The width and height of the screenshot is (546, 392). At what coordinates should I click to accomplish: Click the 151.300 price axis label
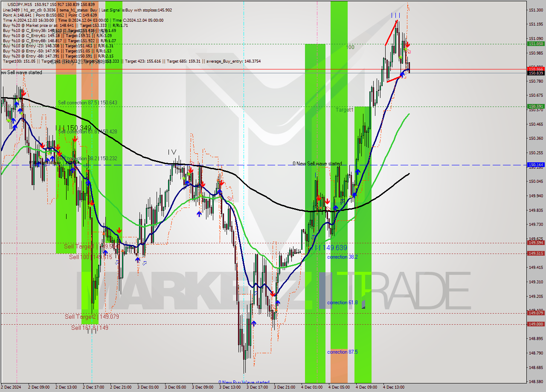[536, 10]
